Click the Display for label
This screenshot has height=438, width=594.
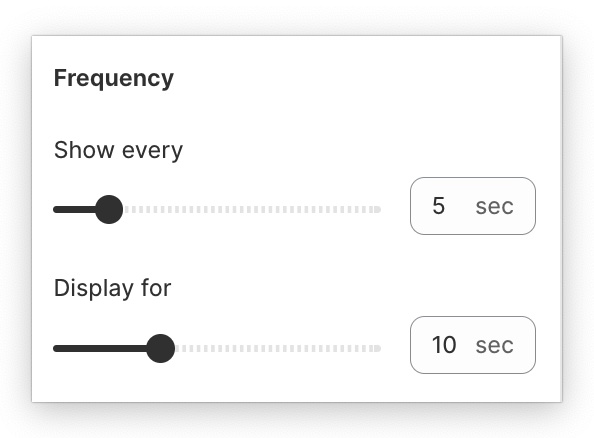tap(113, 288)
